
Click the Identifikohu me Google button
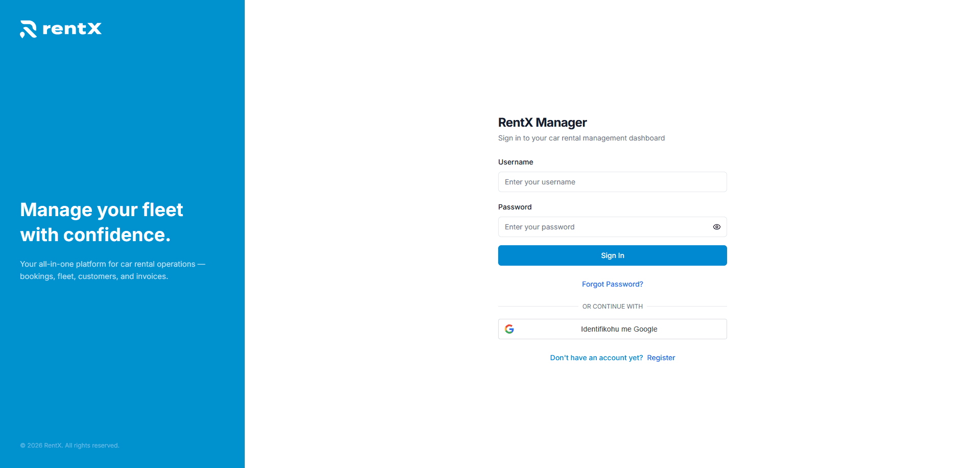pyautogui.click(x=612, y=329)
